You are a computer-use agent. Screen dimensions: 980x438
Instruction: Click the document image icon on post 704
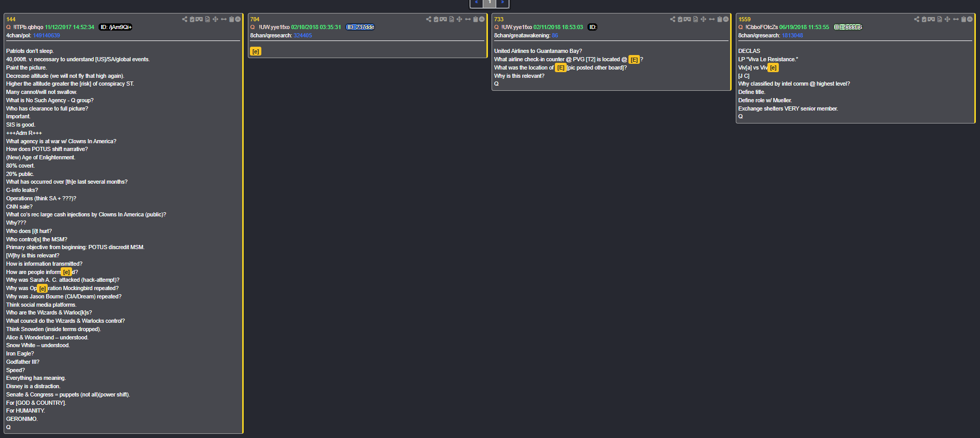click(452, 19)
